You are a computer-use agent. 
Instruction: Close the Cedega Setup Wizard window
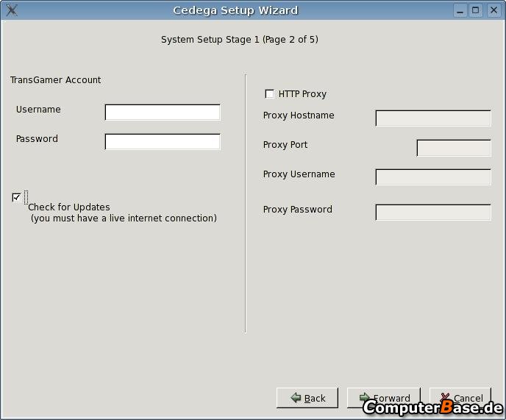coord(493,10)
